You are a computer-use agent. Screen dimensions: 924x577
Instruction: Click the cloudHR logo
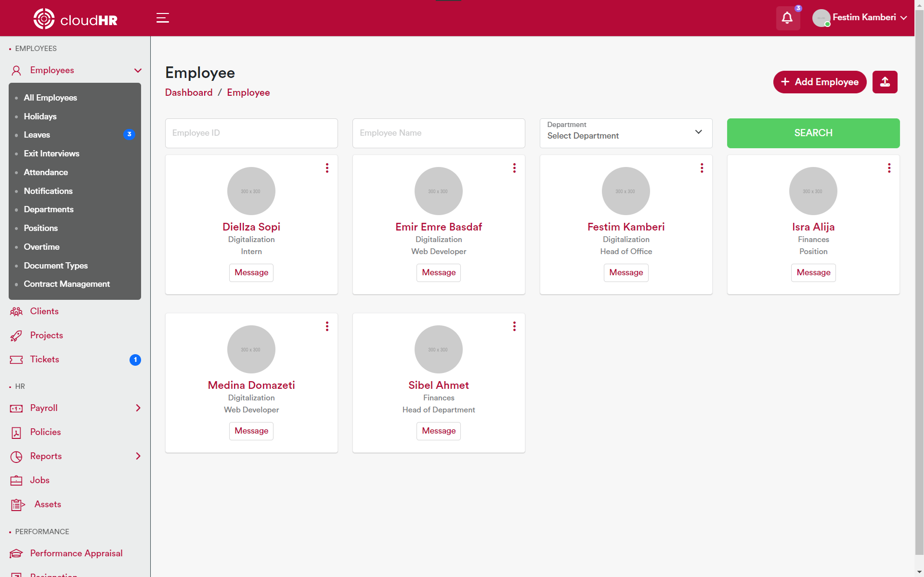76,19
